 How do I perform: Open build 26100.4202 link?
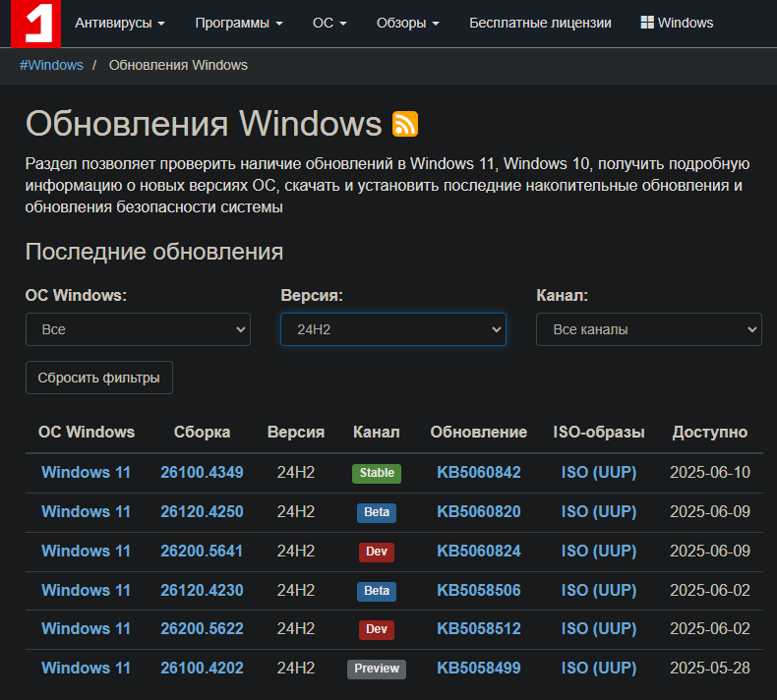pyautogui.click(x=202, y=669)
